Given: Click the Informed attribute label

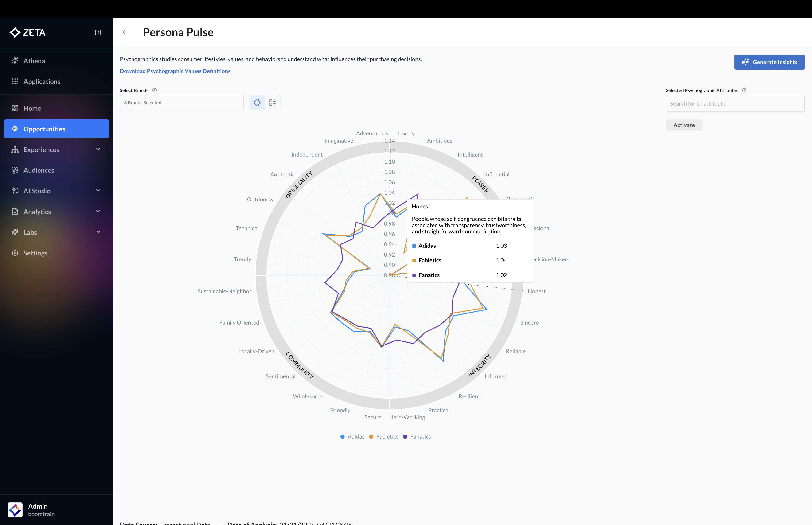Looking at the screenshot, I should (496, 376).
